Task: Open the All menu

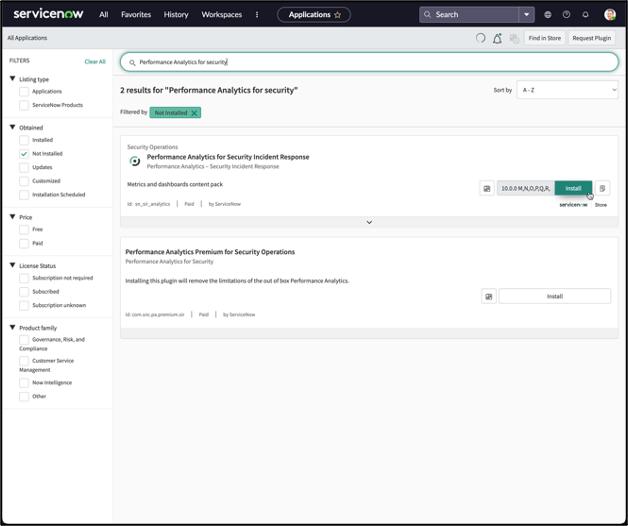Action: [x=103, y=15]
